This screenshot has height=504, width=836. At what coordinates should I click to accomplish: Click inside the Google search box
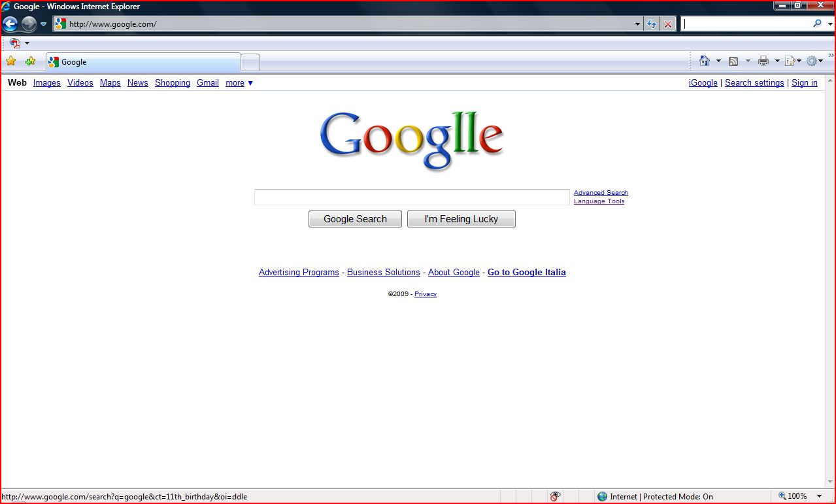pos(411,197)
